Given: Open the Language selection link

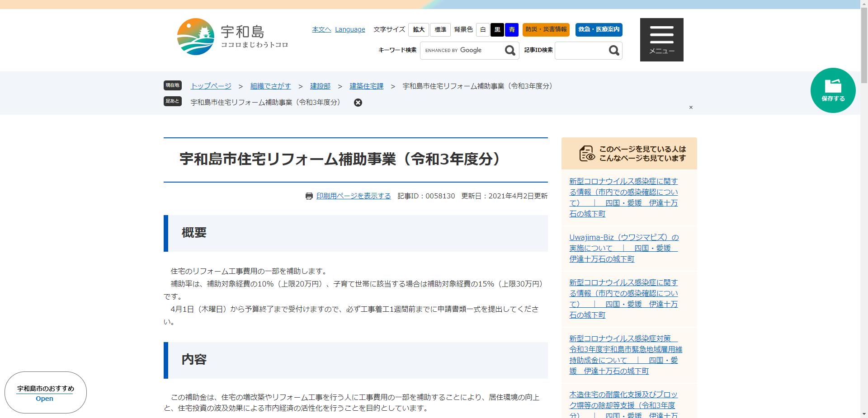Looking at the screenshot, I should pos(350,29).
